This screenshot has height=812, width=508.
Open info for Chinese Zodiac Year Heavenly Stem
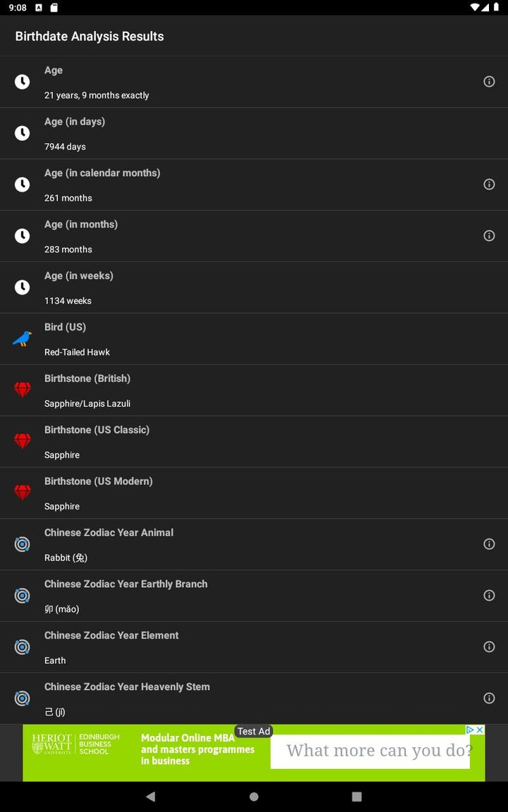coord(489,698)
